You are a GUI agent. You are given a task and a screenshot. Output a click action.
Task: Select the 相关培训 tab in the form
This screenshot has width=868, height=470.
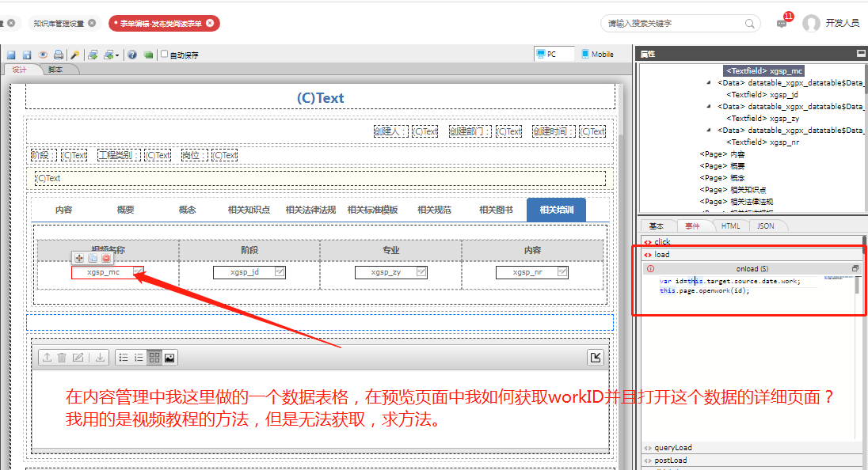pyautogui.click(x=555, y=209)
